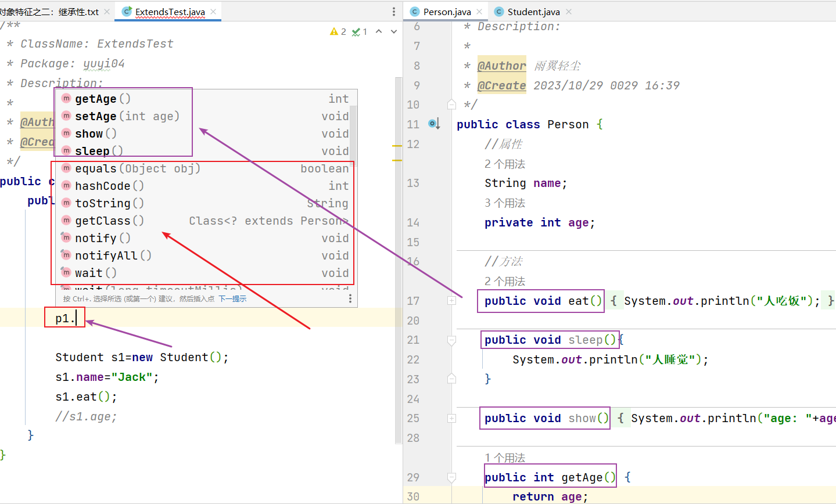Click the '1 个用法' hint above getAge()
This screenshot has height=504, width=836.
point(505,458)
